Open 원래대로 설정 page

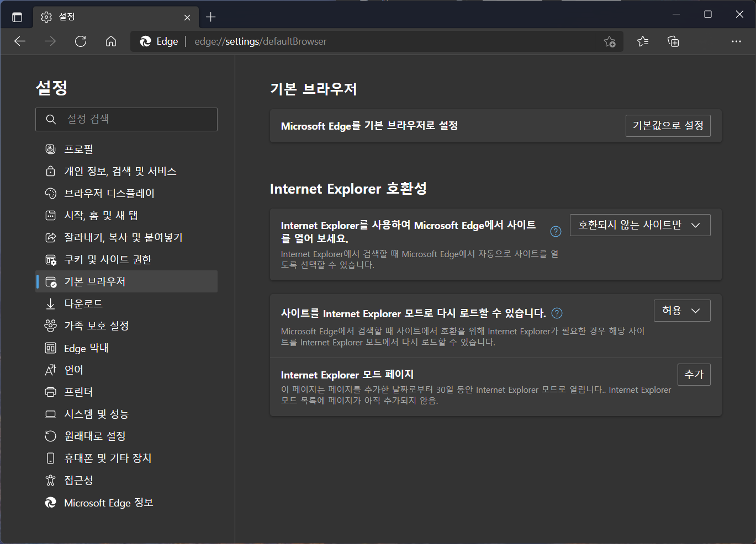click(126, 436)
